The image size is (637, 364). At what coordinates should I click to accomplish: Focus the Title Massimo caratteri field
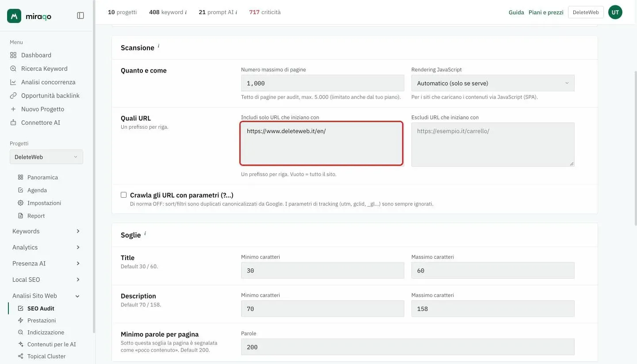pos(493,271)
